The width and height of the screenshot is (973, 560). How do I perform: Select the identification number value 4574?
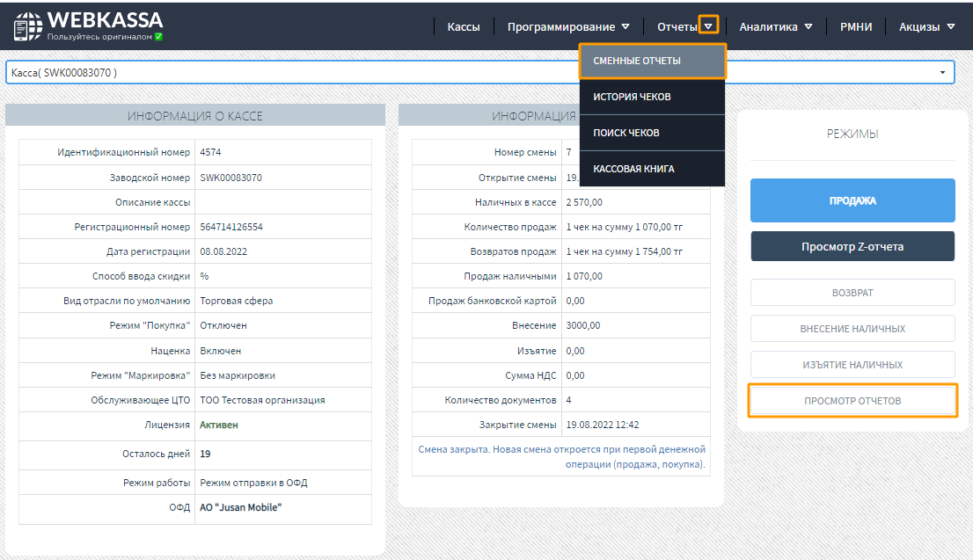tap(210, 152)
